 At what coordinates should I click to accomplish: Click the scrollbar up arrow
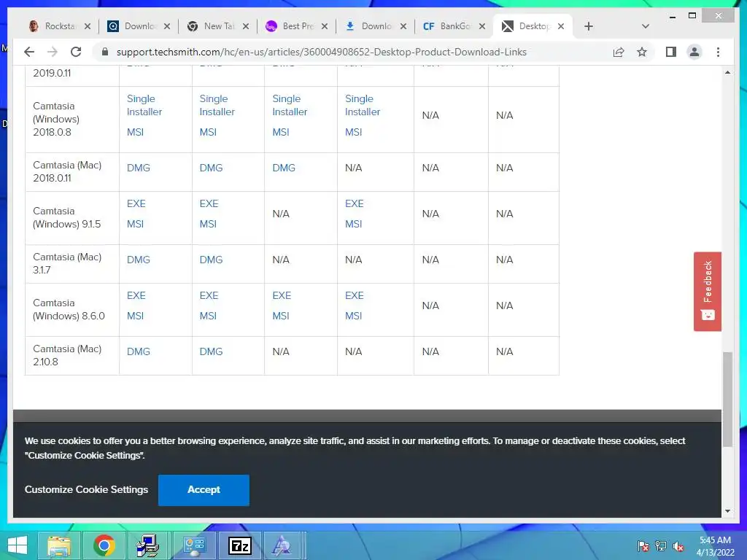tap(727, 72)
